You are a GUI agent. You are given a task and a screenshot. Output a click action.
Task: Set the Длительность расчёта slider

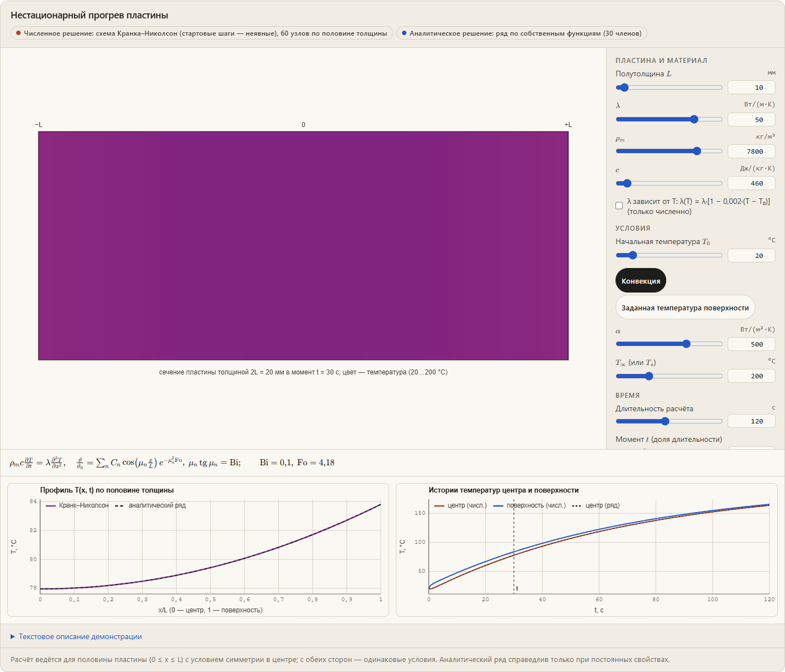point(669,421)
